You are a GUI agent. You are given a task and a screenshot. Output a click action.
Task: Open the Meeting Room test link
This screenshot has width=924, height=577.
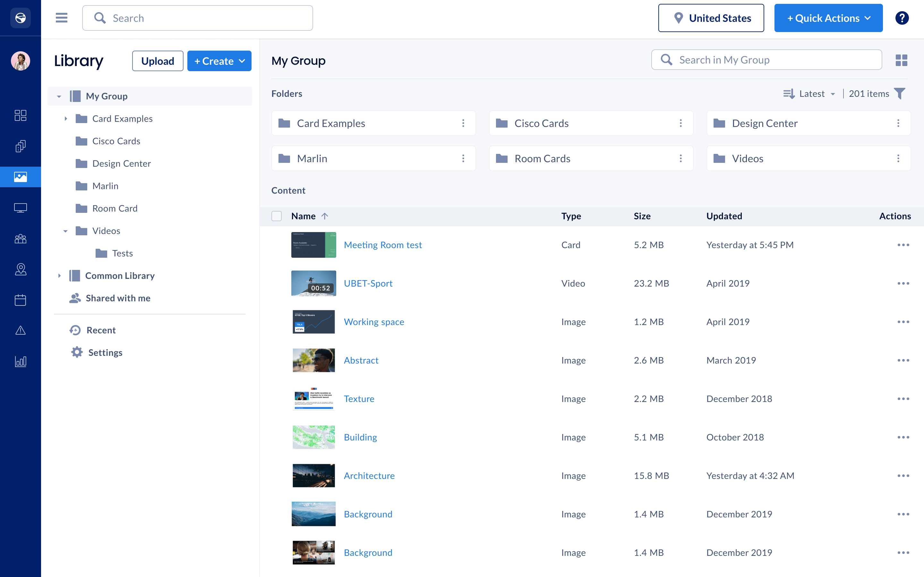[382, 245]
